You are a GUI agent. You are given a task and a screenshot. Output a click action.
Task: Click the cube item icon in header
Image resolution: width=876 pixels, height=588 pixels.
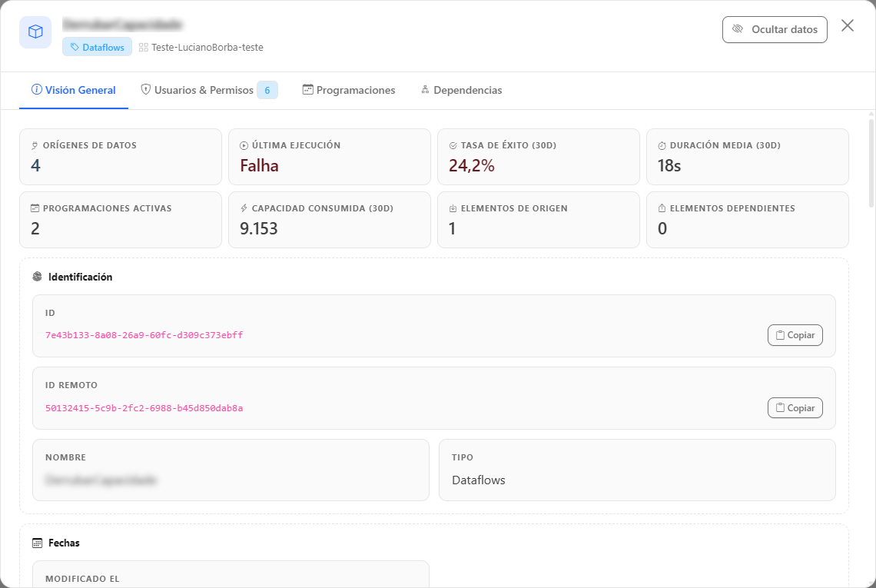click(x=35, y=32)
